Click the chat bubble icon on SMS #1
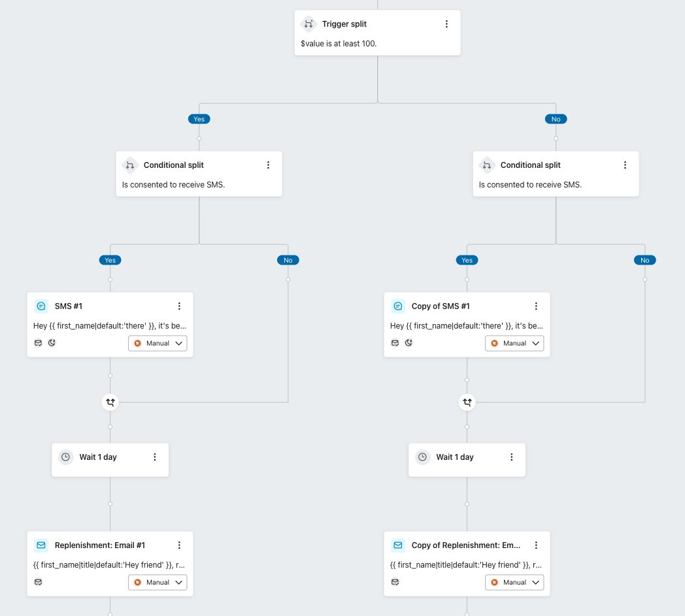 coord(41,306)
